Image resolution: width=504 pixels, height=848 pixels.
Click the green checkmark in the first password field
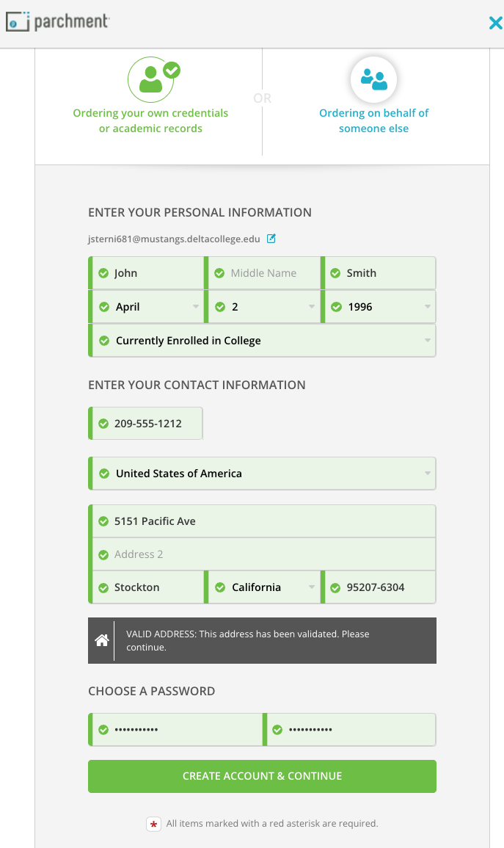point(103,729)
